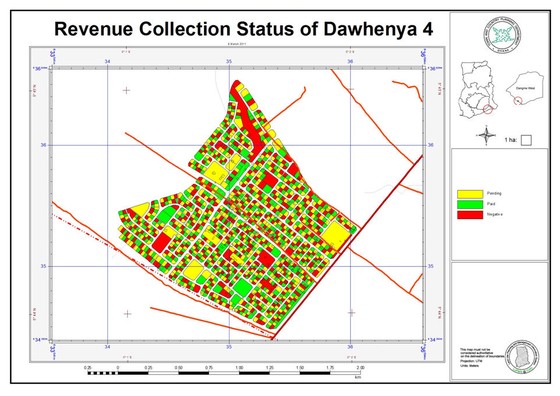
Task: Click the north arrow compass rose
Action: pyautogui.click(x=486, y=135)
